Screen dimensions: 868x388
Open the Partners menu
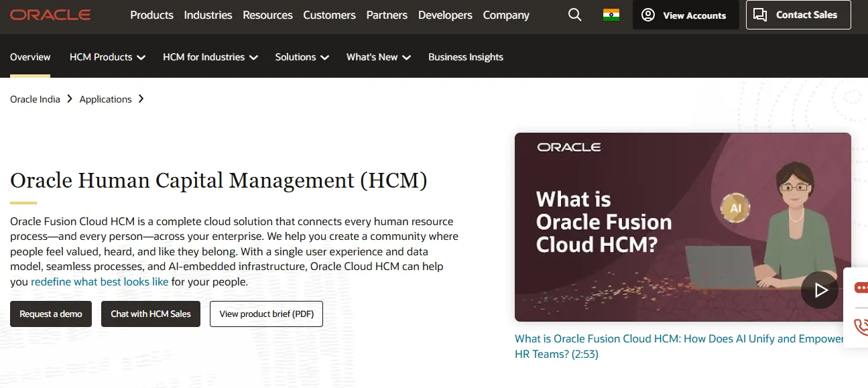point(387,15)
